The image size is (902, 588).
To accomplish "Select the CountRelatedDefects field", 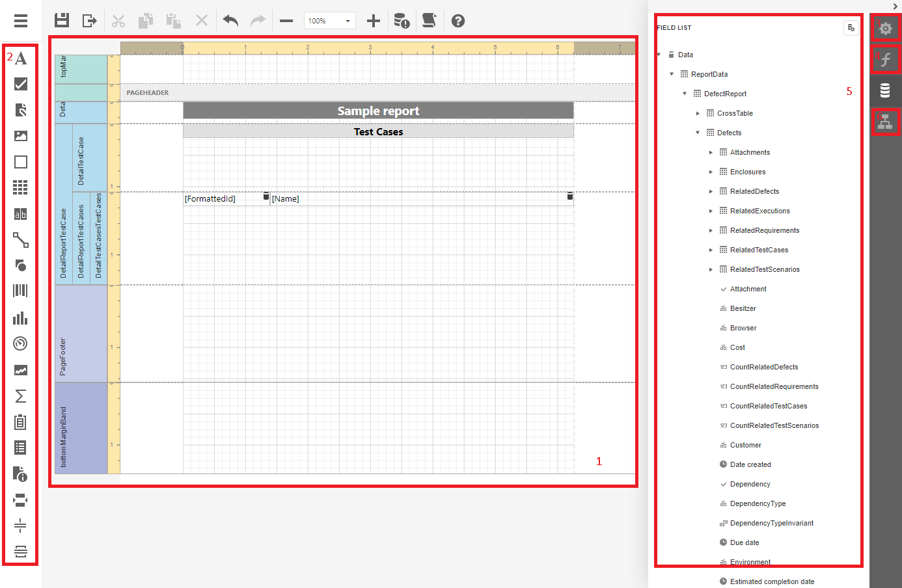I will pyautogui.click(x=763, y=367).
